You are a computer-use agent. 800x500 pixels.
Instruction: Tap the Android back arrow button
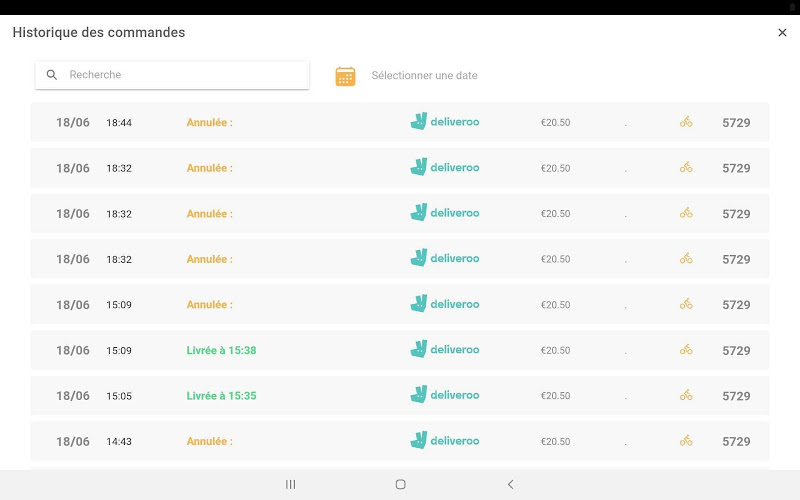tap(511, 484)
